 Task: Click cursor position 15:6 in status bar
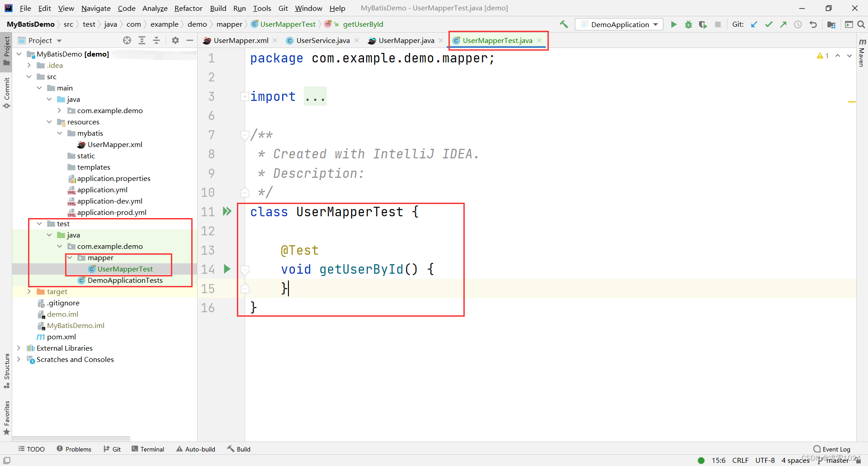[718, 461]
